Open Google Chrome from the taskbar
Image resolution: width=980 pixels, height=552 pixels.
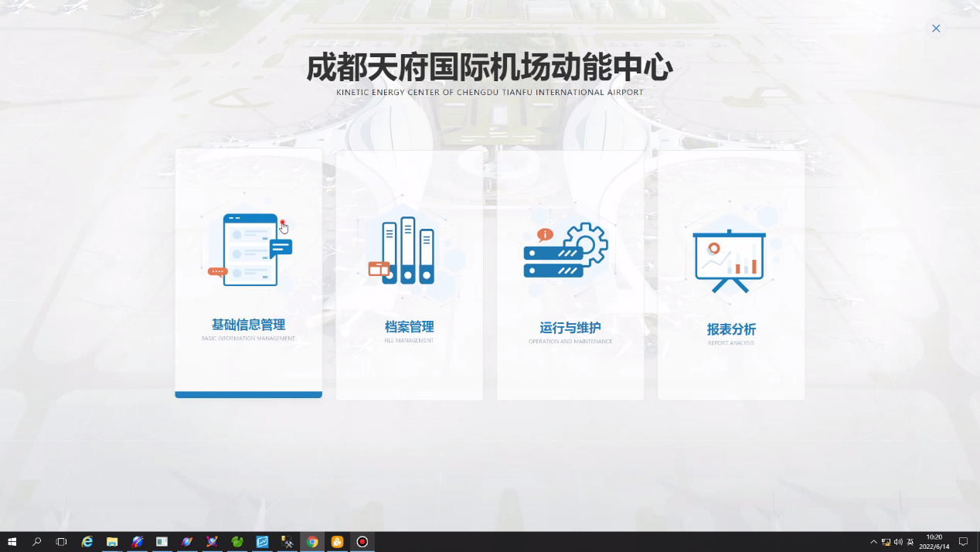pos(312,542)
